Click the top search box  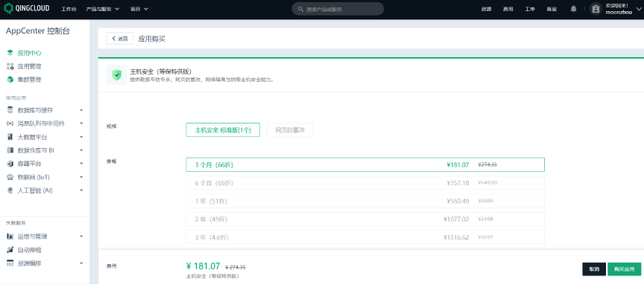pyautogui.click(x=338, y=9)
